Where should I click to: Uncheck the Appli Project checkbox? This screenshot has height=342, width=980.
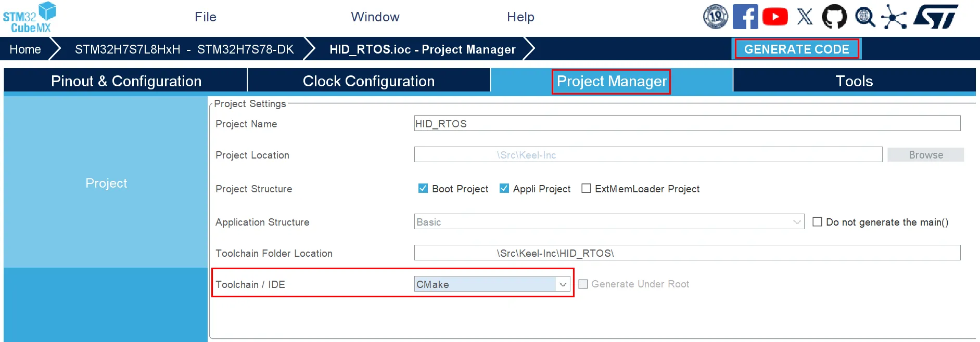[x=504, y=188]
